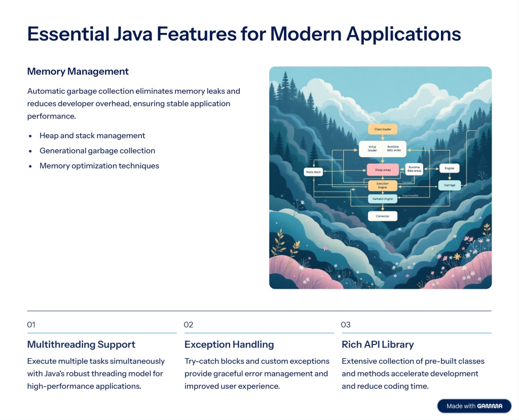
Task: Select the Multithreading Support heading
Action: tap(81, 345)
